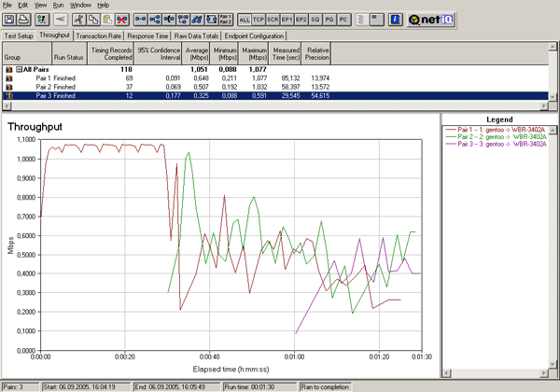Image resolution: width=560 pixels, height=392 pixels.
Task: Open the Edit menu
Action: [22, 5]
